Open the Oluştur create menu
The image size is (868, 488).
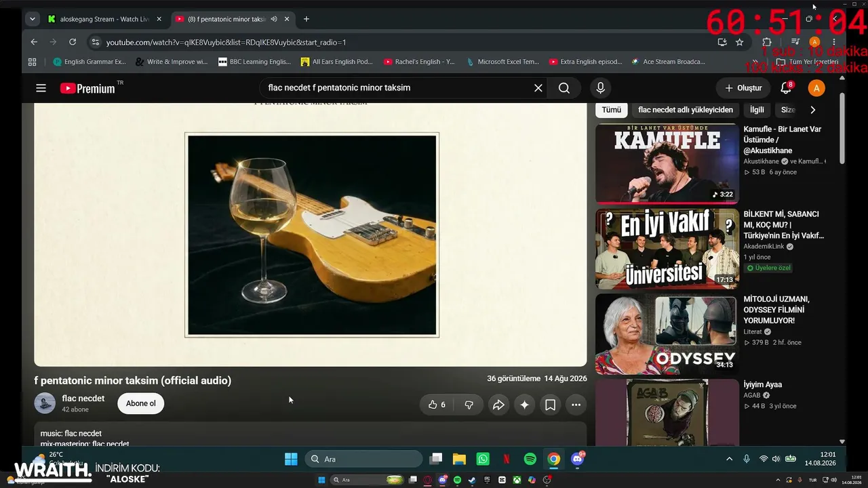click(x=744, y=88)
